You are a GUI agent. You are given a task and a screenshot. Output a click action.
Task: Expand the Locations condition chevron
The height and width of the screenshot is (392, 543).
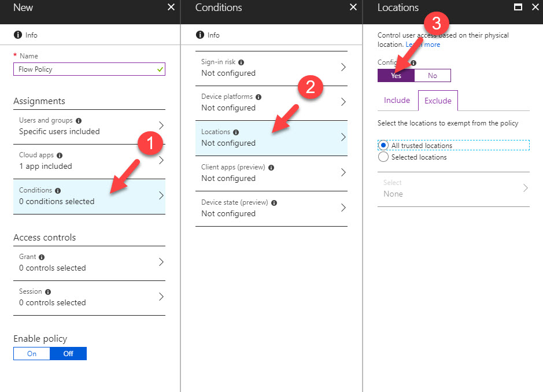click(343, 137)
